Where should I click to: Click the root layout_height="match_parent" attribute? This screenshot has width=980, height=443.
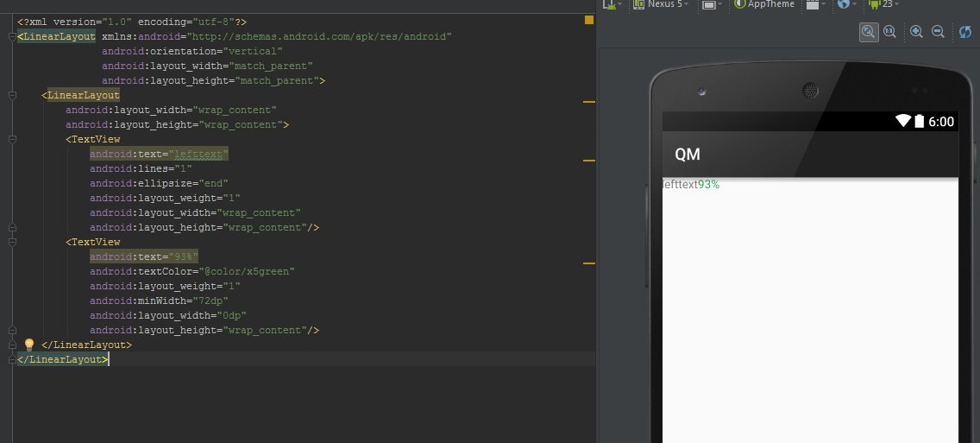(x=210, y=80)
